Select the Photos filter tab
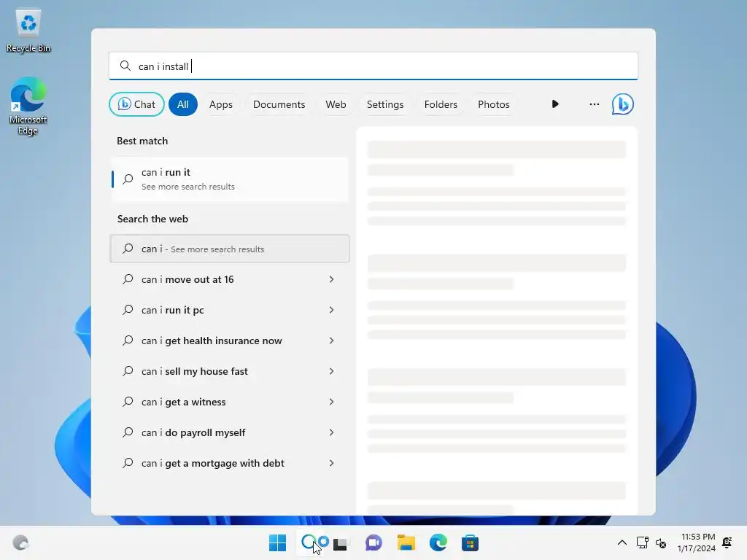 (494, 104)
